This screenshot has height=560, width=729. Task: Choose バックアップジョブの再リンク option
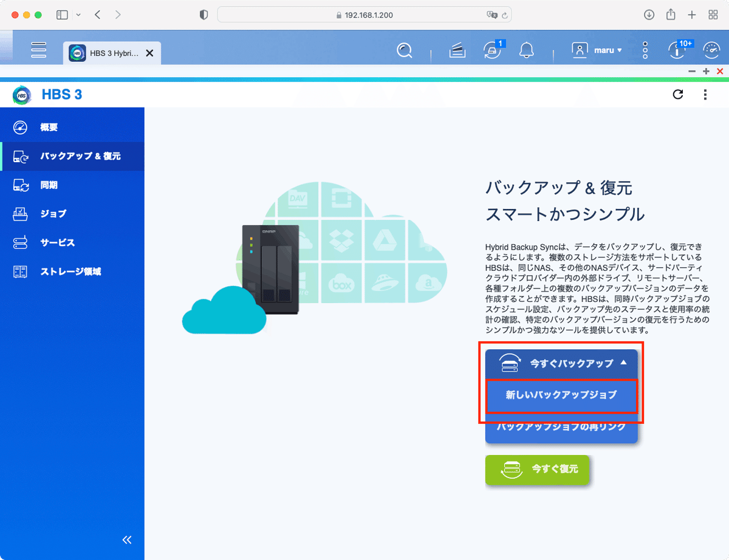pos(561,428)
